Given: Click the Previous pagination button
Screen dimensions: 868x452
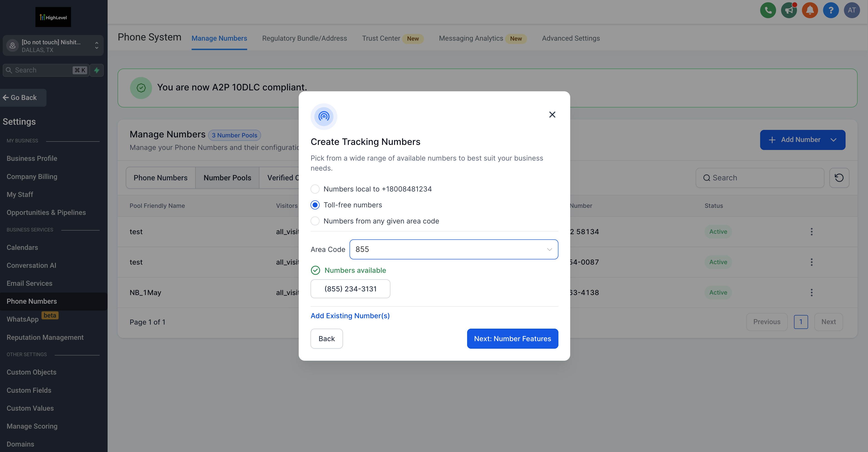Looking at the screenshot, I should pyautogui.click(x=767, y=322).
